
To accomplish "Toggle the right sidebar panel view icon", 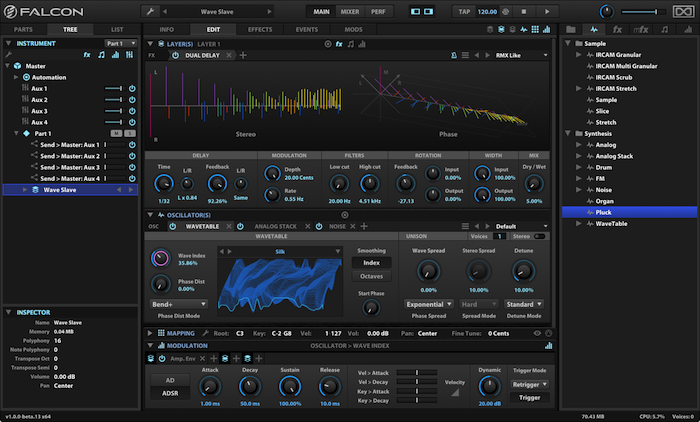I will tap(429, 12).
